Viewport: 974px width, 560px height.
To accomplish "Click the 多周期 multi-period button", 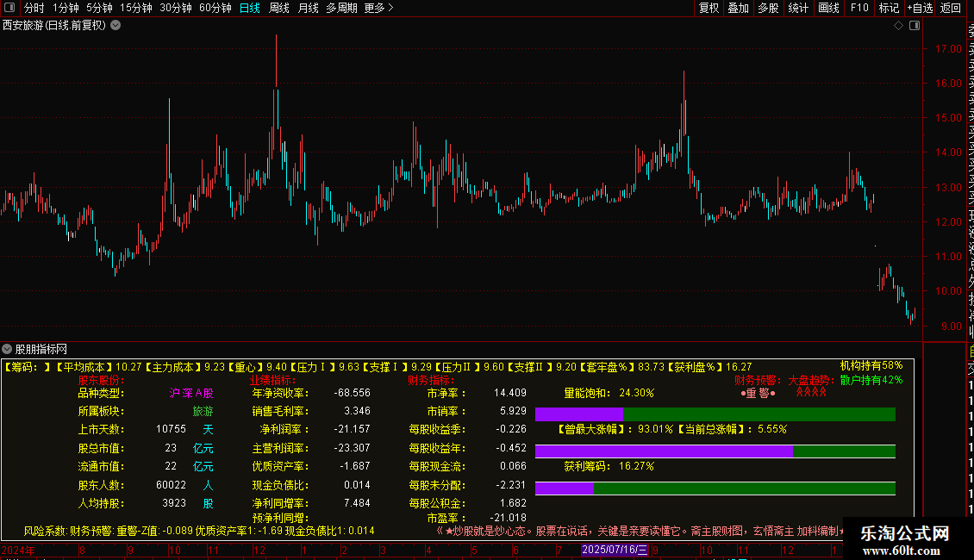I will point(342,8).
